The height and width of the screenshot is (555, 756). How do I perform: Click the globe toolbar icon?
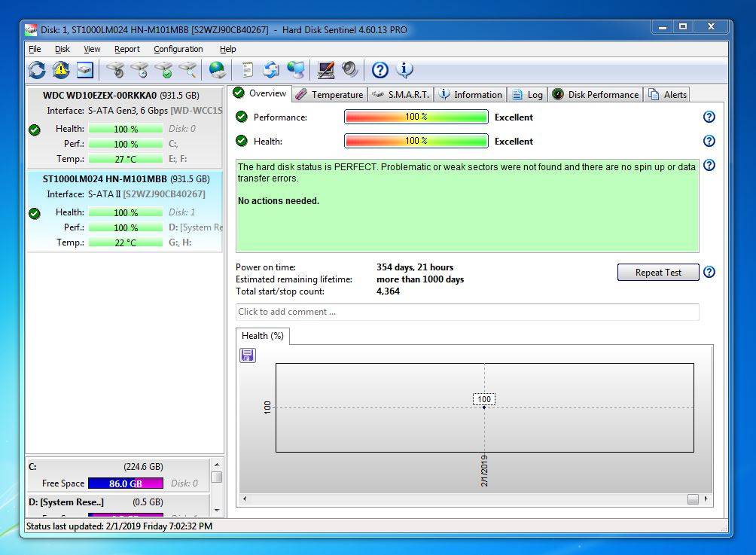point(218,70)
